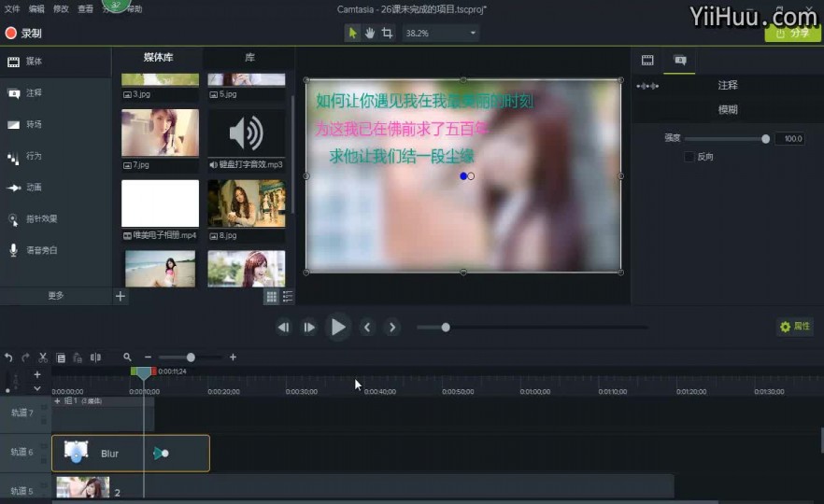Open the 文件 menu
Viewport: 824px width, 504px height.
pyautogui.click(x=12, y=9)
